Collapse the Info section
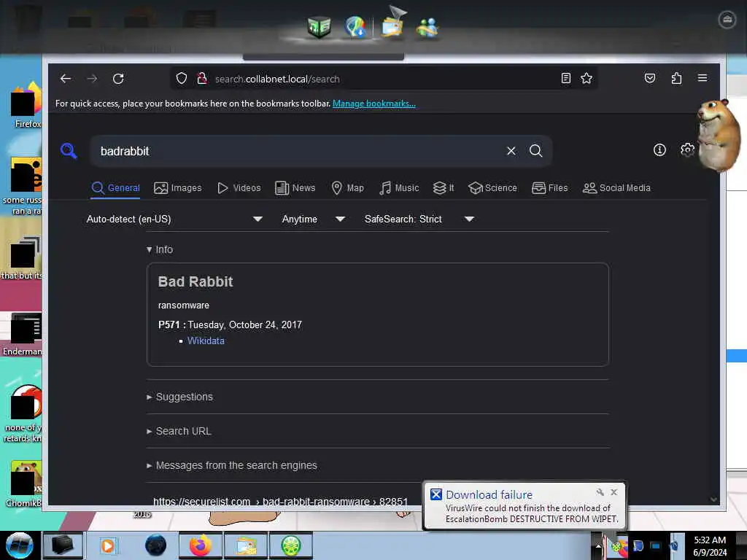This screenshot has height=560, width=747. 160,249
